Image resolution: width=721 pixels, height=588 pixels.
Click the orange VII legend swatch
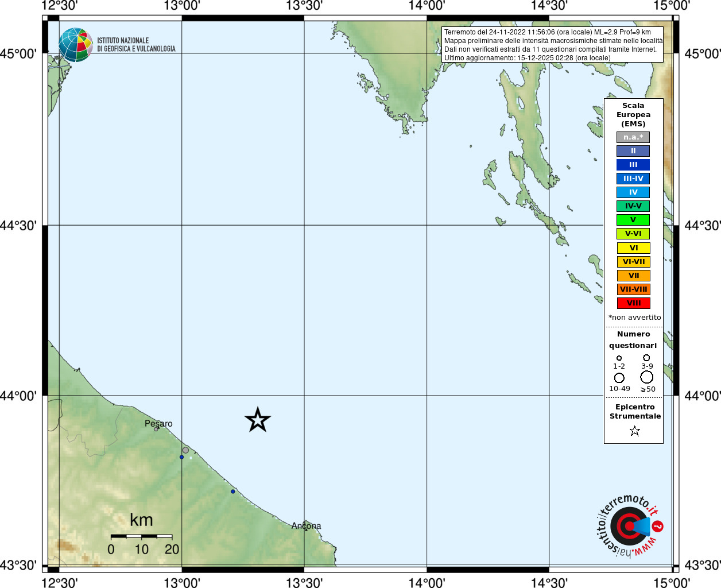633,276
